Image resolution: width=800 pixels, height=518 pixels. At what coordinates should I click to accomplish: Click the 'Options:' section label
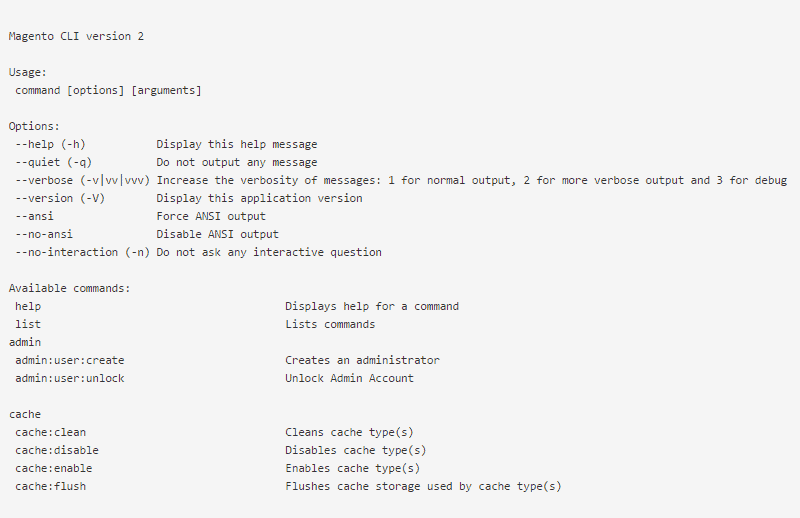point(34,127)
